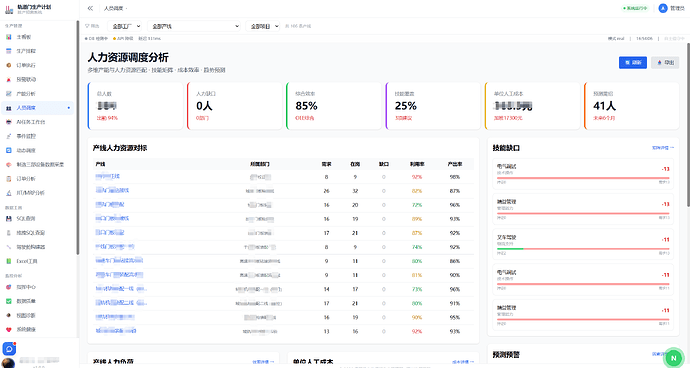Click the filter funnel icon beside 全部工厂

87,26
